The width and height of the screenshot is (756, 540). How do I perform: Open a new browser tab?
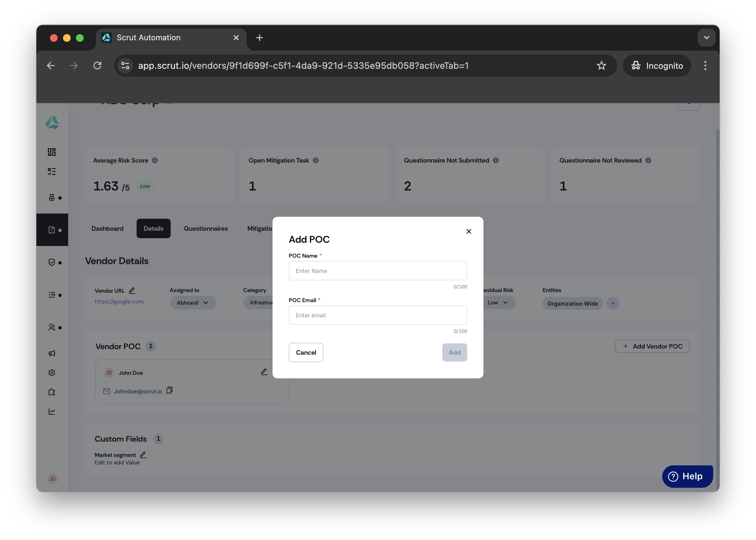point(260,38)
